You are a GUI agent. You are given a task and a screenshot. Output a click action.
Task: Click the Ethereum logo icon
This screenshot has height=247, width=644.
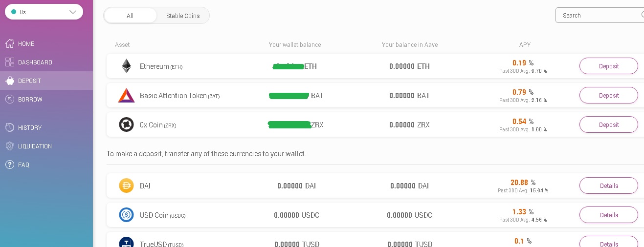pyautogui.click(x=126, y=66)
